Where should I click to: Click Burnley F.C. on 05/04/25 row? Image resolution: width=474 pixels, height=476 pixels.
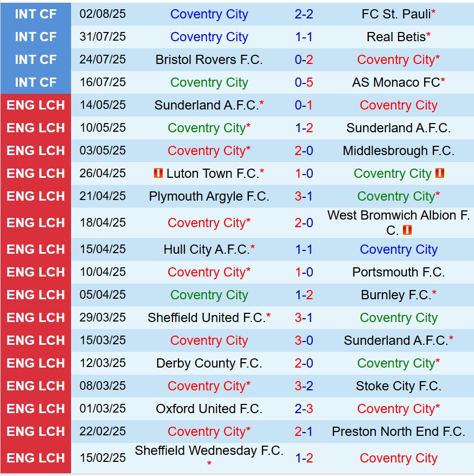[396, 295]
